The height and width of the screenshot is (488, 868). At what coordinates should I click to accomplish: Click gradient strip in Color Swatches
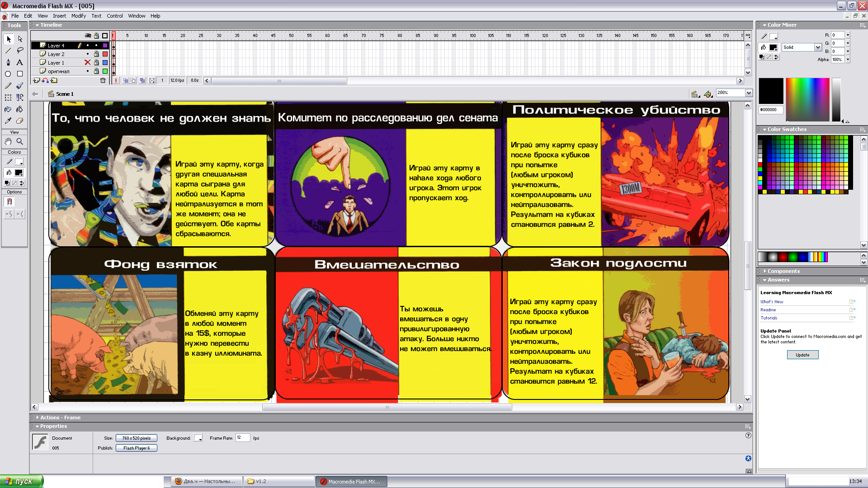(x=793, y=257)
